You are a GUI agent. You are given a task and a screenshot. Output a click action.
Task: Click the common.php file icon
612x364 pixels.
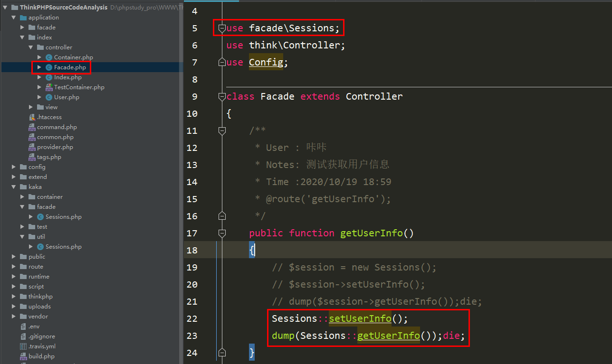click(x=32, y=137)
